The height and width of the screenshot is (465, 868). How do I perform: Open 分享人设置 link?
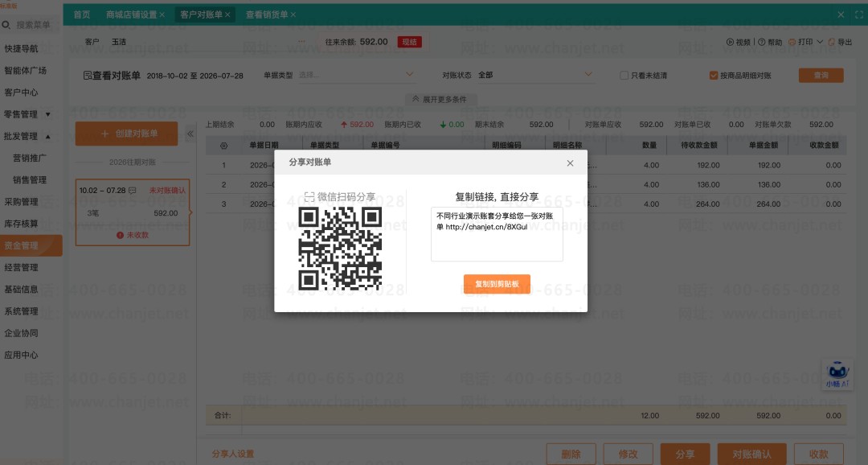(x=232, y=454)
